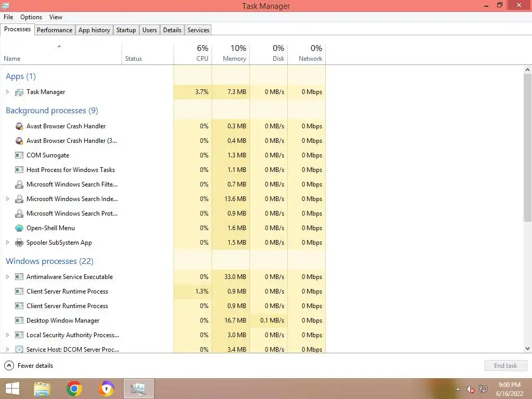Click the COM Surrogate process icon
Image resolution: width=532 pixels, height=399 pixels.
(19, 155)
